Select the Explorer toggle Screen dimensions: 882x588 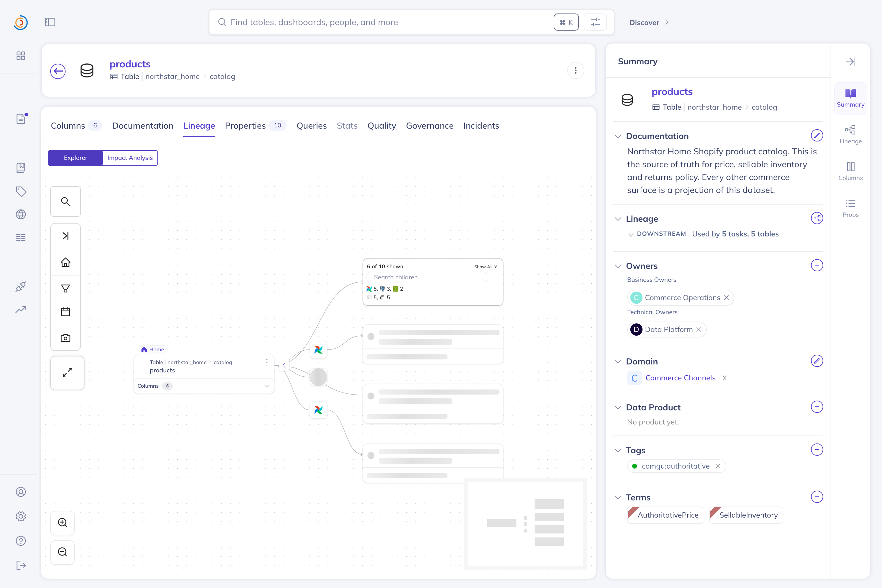(75, 158)
